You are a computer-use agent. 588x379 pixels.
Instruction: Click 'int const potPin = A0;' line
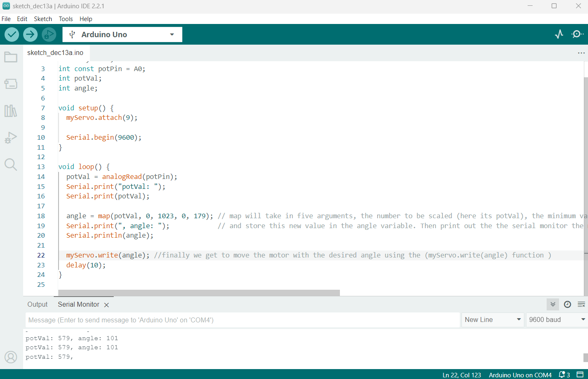click(x=102, y=69)
